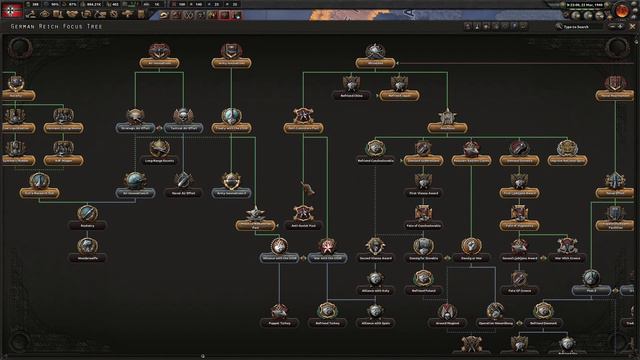
Task: Select the Befriend Turkey focus icon
Action: (x=327, y=311)
